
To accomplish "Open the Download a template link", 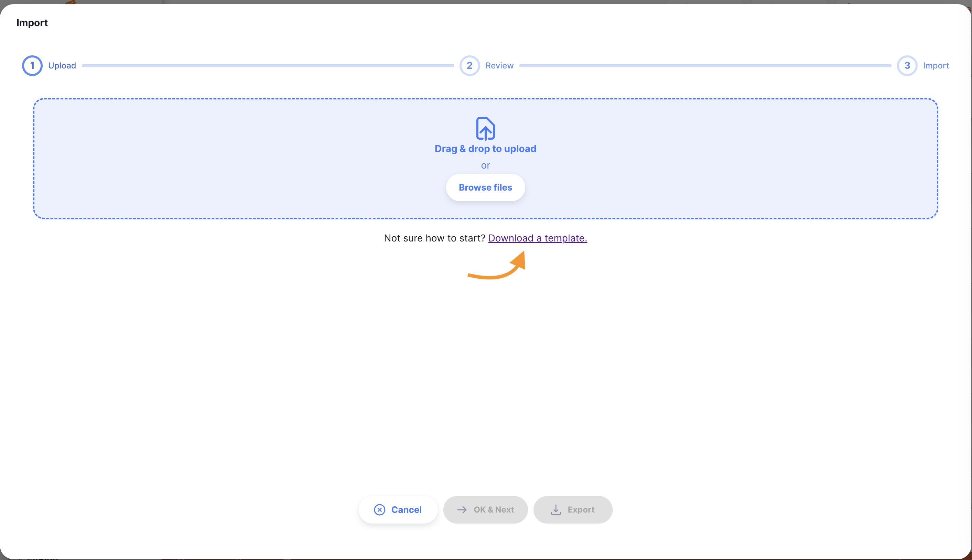I will click(537, 238).
